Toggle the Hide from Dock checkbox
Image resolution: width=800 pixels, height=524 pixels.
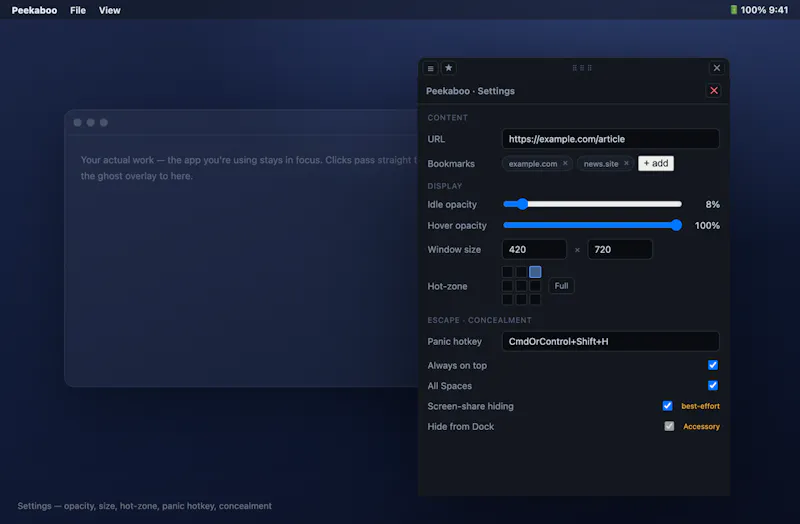pos(669,426)
